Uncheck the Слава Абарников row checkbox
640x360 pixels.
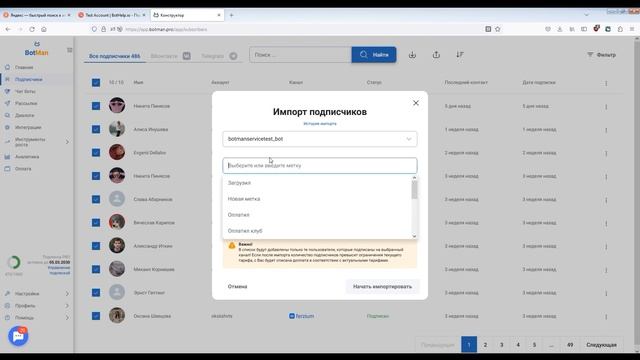pos(96,199)
